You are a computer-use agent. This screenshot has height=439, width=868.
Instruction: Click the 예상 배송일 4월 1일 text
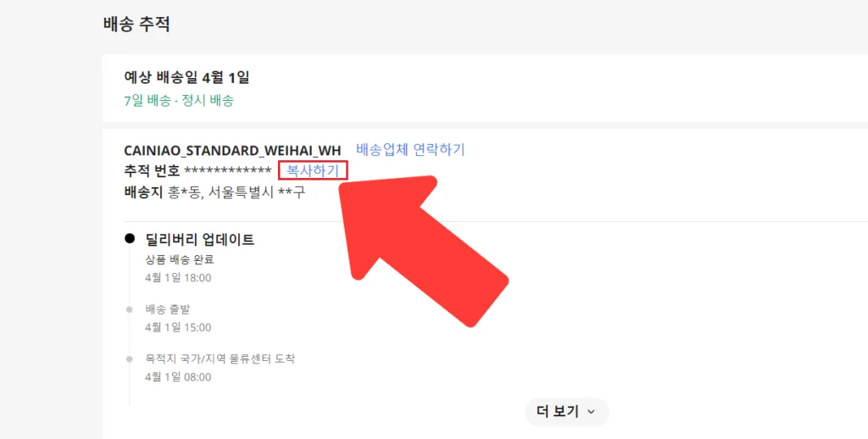[187, 77]
